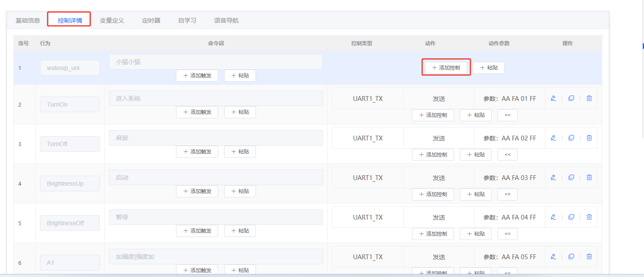Collapse TurnOff row controls with << button
This screenshot has width=644, height=277.
click(x=507, y=155)
